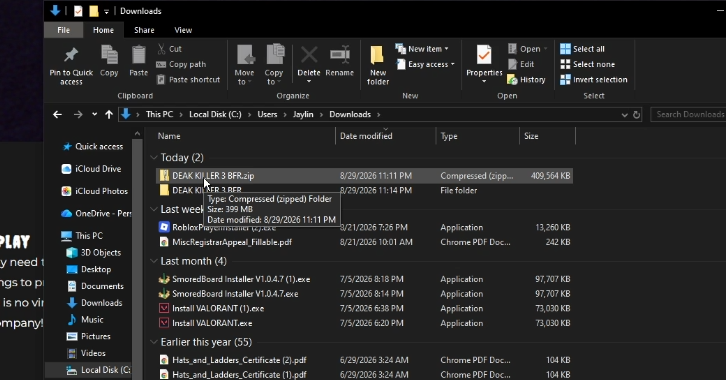This screenshot has width=726, height=380.
Task: Show recent locations dropdown beside Forward
Action: click(x=94, y=114)
